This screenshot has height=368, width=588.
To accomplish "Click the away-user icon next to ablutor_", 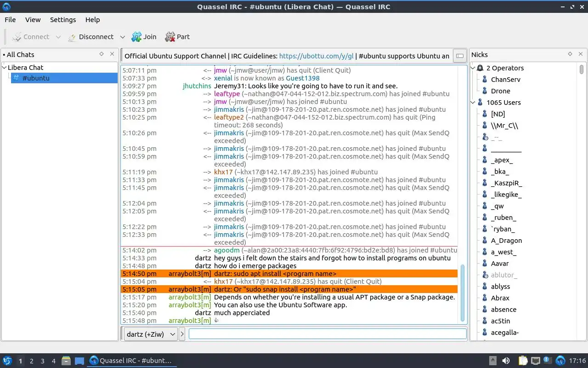I will (x=485, y=275).
